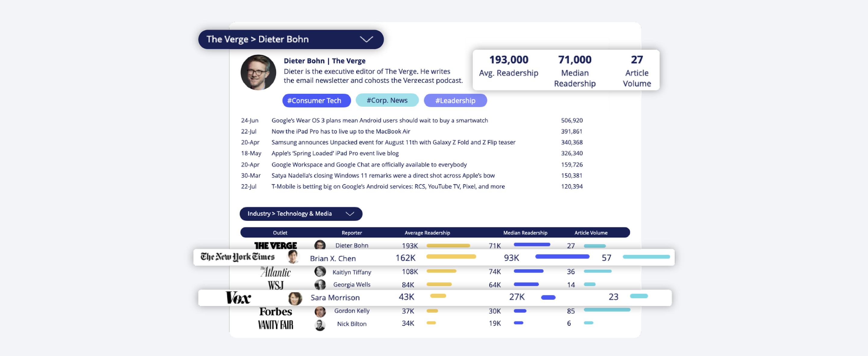Click the Vanity Fair logo
The height and width of the screenshot is (356, 868).
click(275, 324)
